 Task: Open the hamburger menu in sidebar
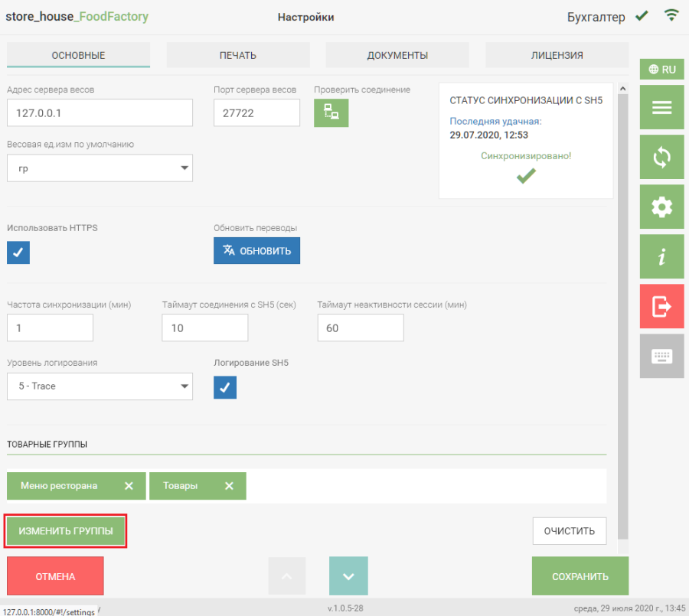pyautogui.click(x=661, y=107)
